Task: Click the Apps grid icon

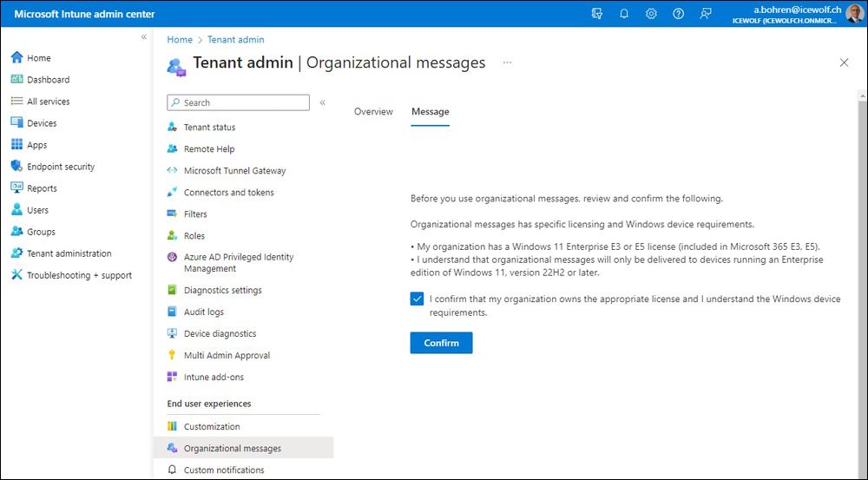Action: pyautogui.click(x=17, y=144)
